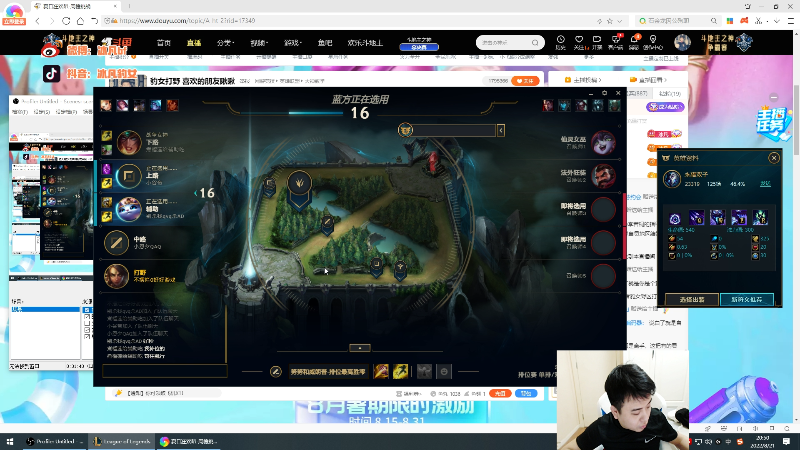800x450 pixels.
Task: Select first red-side banned champion icon
Action: (x=548, y=106)
